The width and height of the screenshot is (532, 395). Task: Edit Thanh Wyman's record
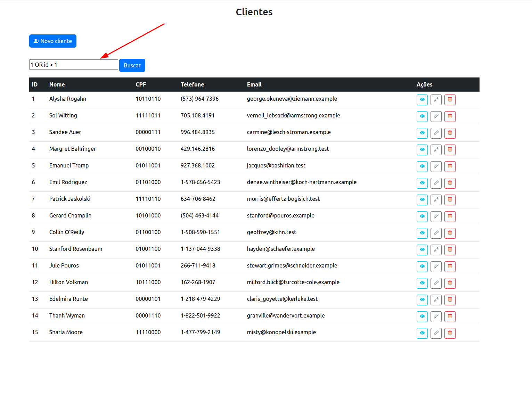[436, 316]
